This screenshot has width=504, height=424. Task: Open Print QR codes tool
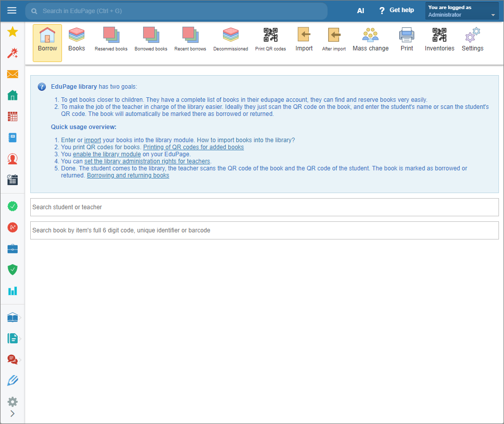coord(270,40)
